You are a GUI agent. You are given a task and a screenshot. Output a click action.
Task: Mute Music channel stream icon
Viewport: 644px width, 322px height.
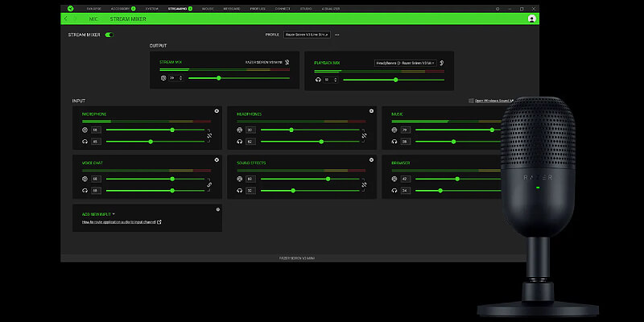(394, 130)
